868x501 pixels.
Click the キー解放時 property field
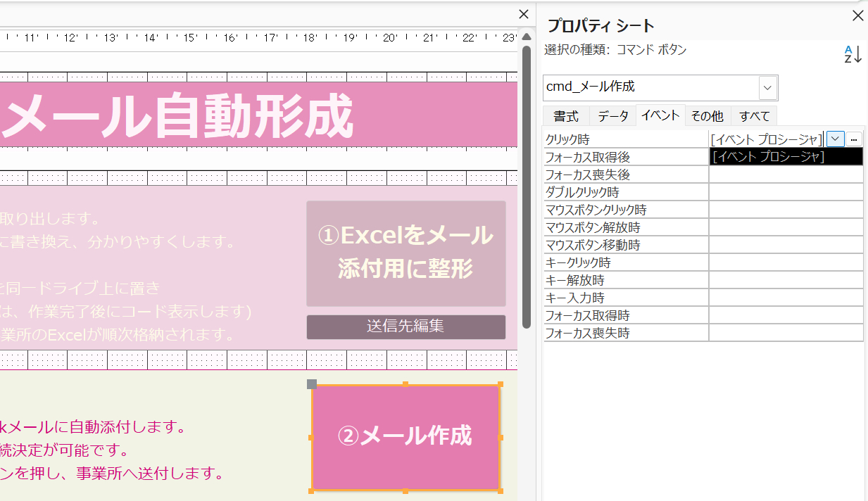pos(786,280)
